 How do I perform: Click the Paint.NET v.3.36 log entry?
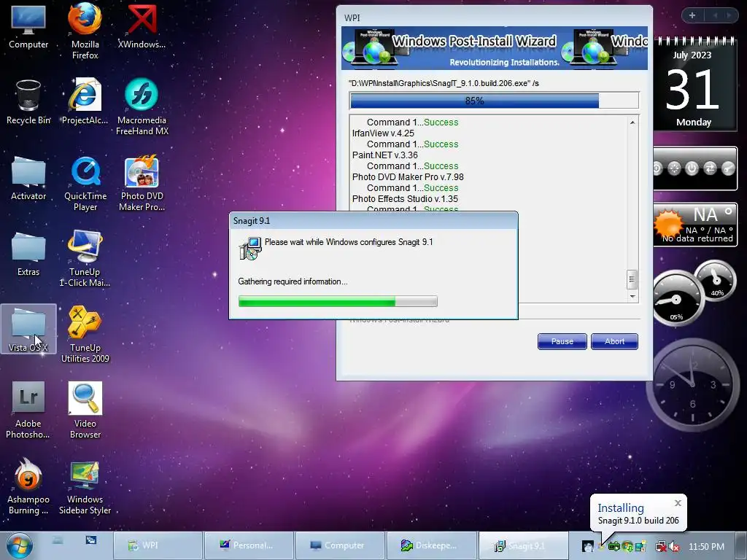[385, 155]
